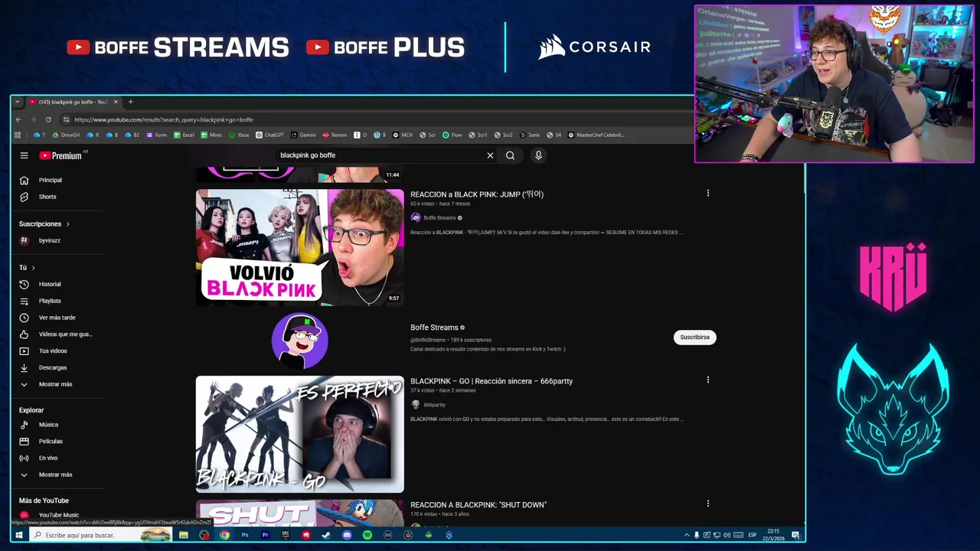The height and width of the screenshot is (551, 980).
Task: Click the YouTube Premium logo
Action: point(61,155)
